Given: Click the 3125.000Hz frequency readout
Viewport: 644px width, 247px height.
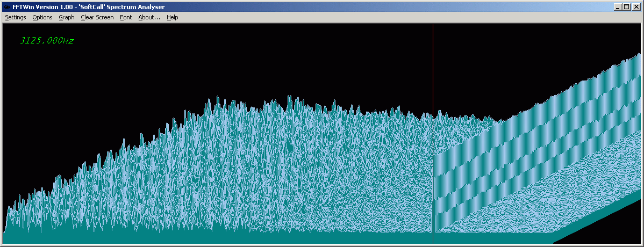Looking at the screenshot, I should 47,41.
